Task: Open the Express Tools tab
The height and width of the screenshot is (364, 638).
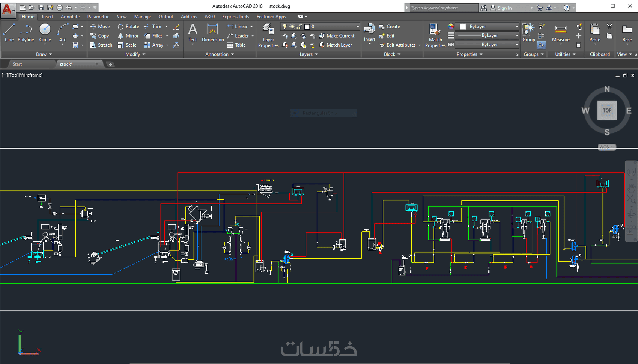Action: 236,17
